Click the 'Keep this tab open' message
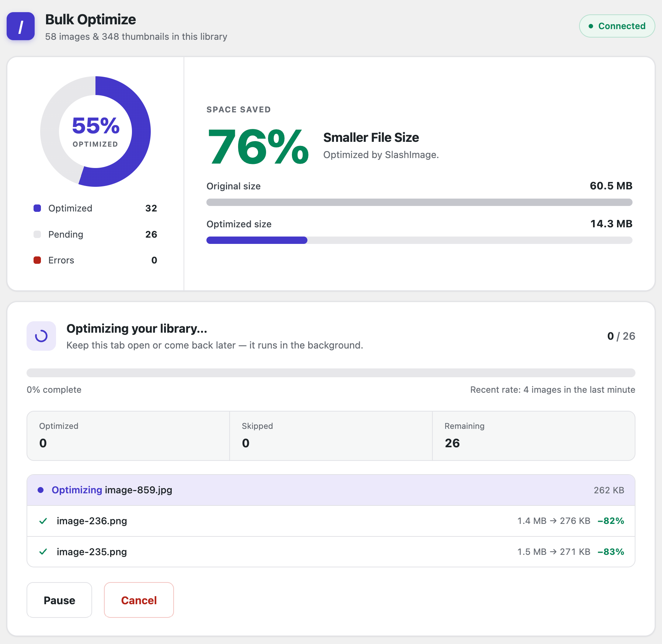Image resolution: width=662 pixels, height=644 pixels. pos(215,345)
